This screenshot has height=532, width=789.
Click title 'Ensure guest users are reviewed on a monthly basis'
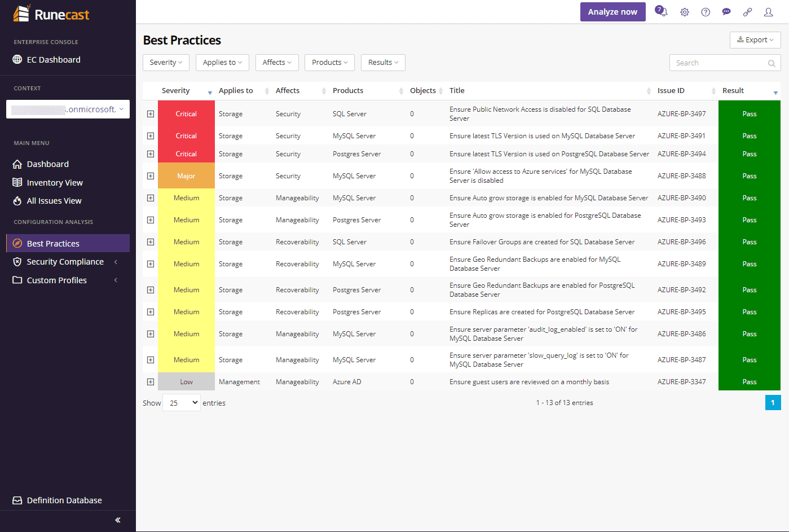click(529, 382)
